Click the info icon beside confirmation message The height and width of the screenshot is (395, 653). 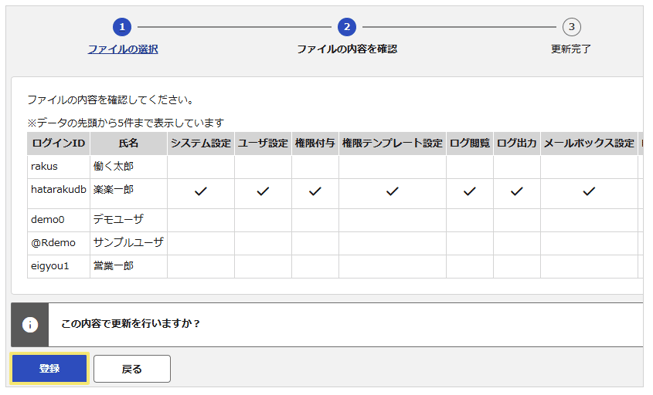pos(30,325)
